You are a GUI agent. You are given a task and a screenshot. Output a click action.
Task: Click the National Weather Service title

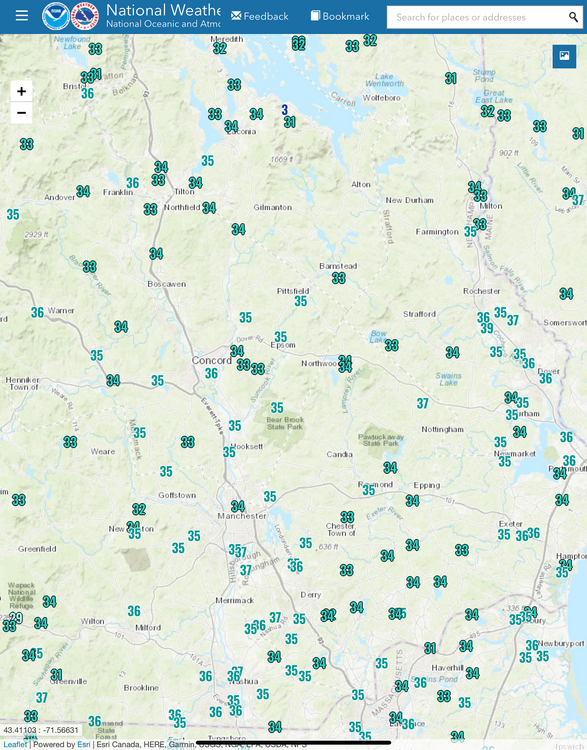pos(163,10)
